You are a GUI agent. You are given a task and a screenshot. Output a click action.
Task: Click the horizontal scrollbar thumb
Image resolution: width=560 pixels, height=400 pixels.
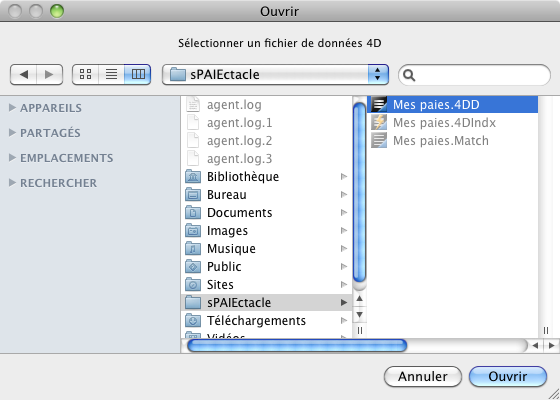pos(297,345)
